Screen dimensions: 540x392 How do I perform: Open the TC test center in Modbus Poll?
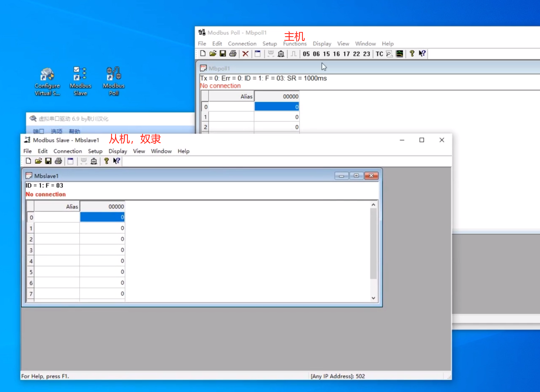coord(379,54)
